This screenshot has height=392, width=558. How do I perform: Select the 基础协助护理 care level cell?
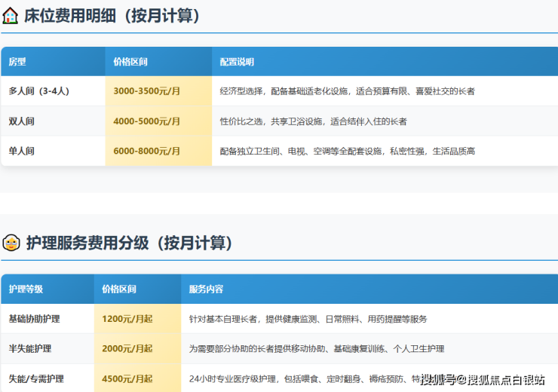click(x=35, y=319)
